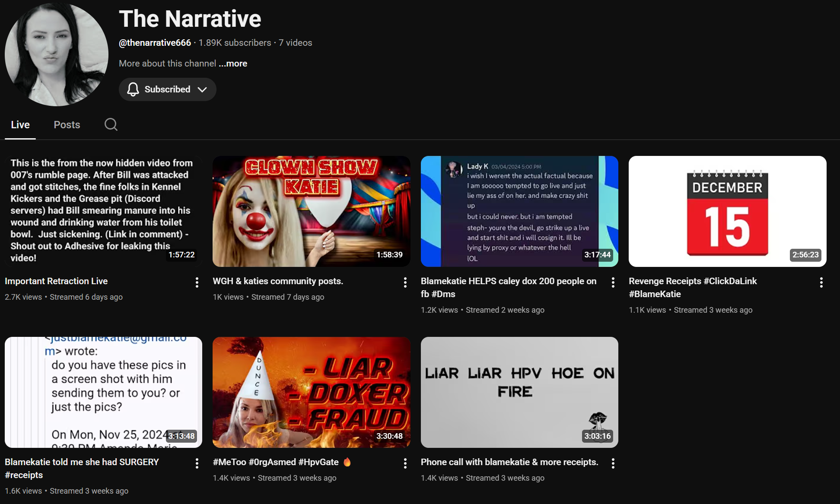Open options menu for WGH & katies community posts
840x504 pixels.
click(405, 282)
